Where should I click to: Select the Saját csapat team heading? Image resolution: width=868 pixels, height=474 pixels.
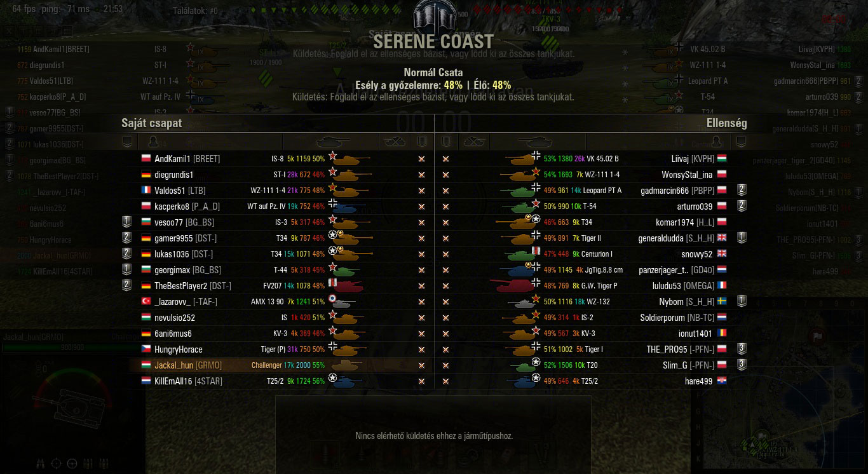[x=152, y=123]
